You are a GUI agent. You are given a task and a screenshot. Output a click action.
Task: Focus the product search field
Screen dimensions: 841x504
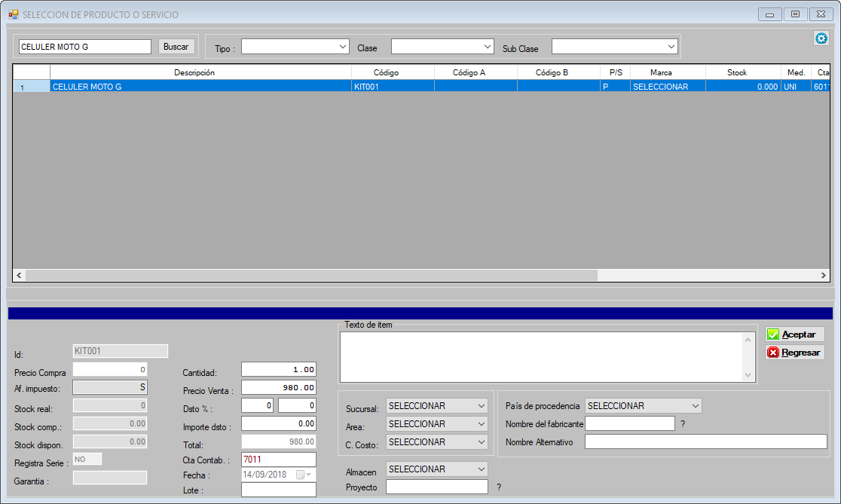(x=85, y=47)
